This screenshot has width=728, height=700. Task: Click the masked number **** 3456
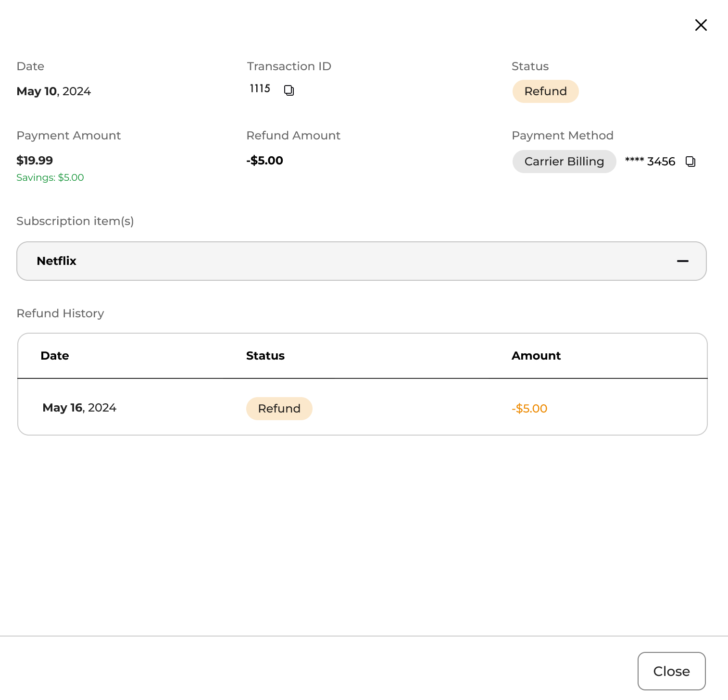point(650,162)
